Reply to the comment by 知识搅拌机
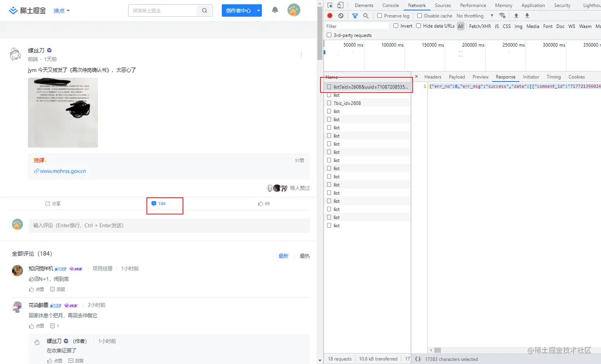Image resolution: width=601 pixels, height=364 pixels. [58, 289]
